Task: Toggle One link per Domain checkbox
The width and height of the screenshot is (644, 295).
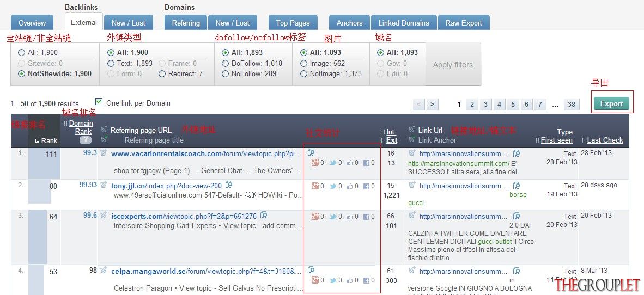Action: coord(99,102)
